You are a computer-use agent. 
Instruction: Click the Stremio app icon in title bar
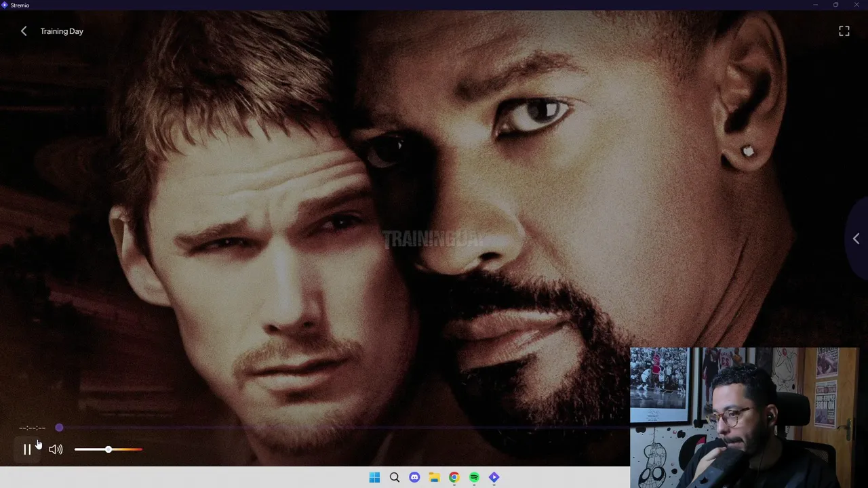coord(4,5)
